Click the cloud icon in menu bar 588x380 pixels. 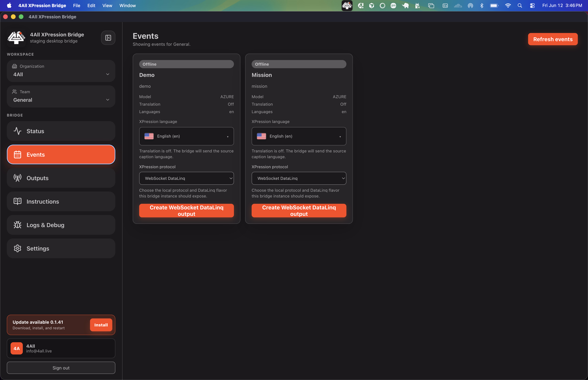click(x=458, y=5)
